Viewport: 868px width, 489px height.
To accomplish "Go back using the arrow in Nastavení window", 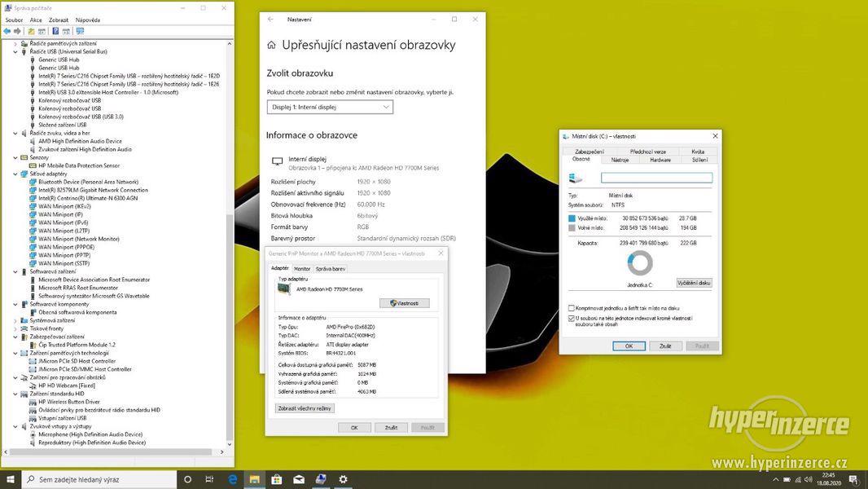I will [x=270, y=20].
